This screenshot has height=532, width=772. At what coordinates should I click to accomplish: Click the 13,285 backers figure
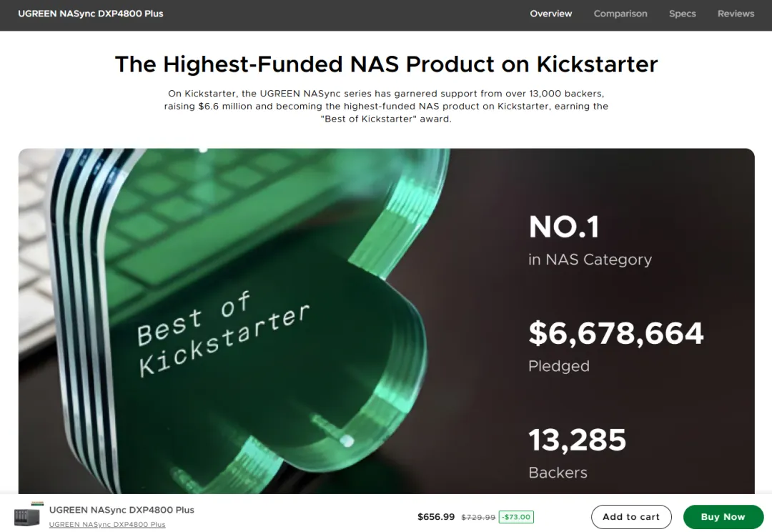tap(577, 440)
